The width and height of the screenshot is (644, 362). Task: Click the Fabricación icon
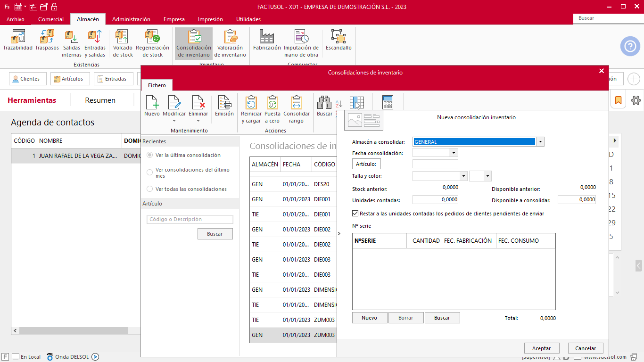267,40
